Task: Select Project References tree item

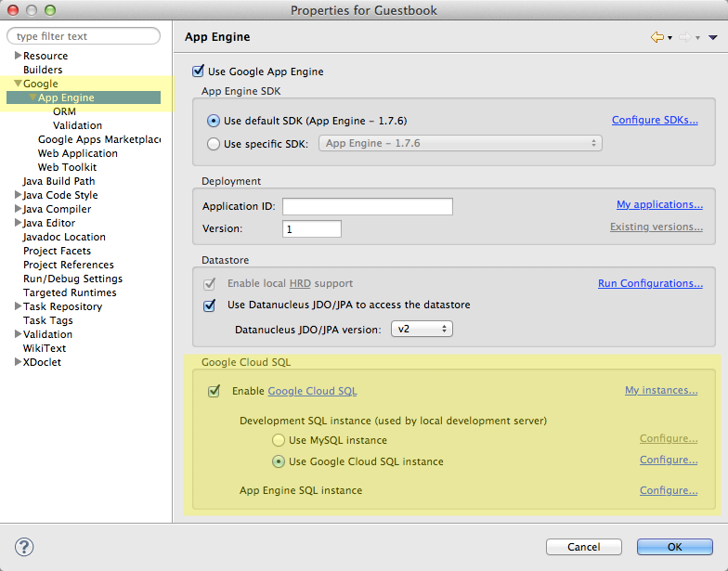Action: (69, 265)
